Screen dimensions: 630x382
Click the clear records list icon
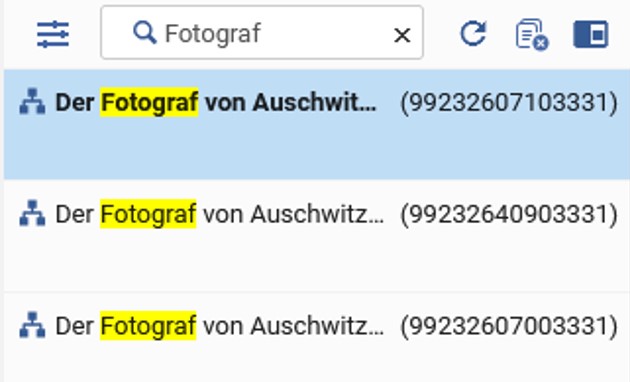[x=532, y=34]
